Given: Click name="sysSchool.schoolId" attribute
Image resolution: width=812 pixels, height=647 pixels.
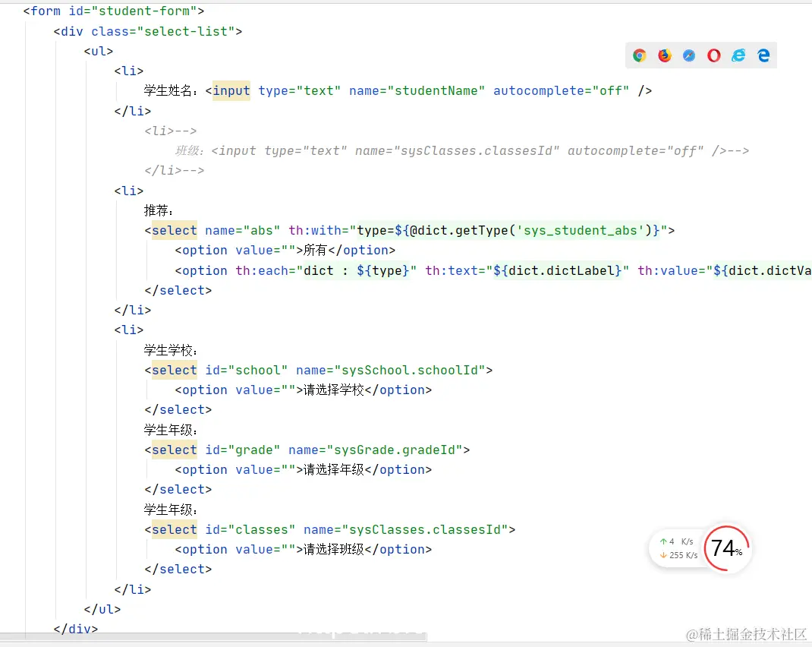Looking at the screenshot, I should pos(391,371).
